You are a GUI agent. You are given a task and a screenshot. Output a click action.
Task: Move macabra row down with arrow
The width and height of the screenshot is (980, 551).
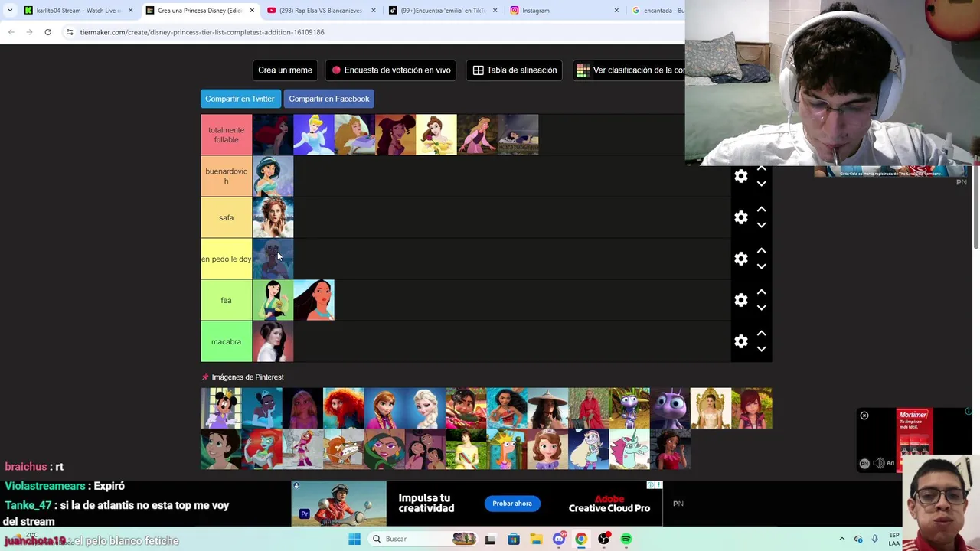(x=761, y=349)
